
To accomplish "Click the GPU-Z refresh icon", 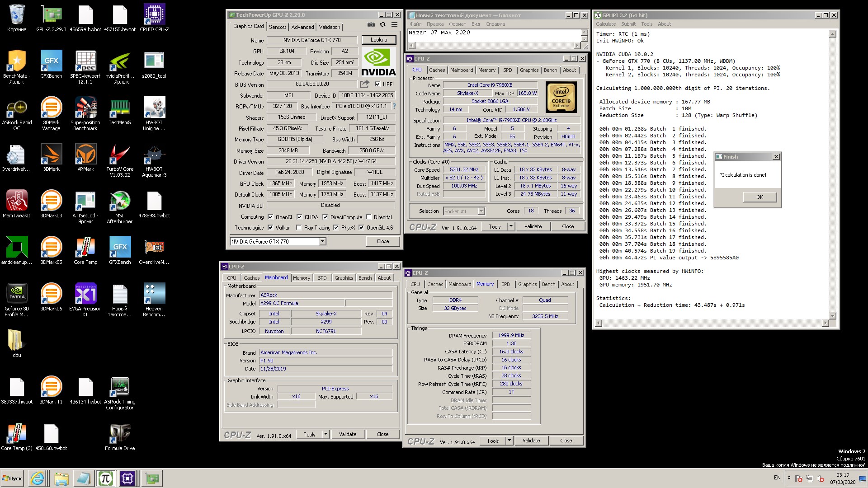I will [382, 25].
